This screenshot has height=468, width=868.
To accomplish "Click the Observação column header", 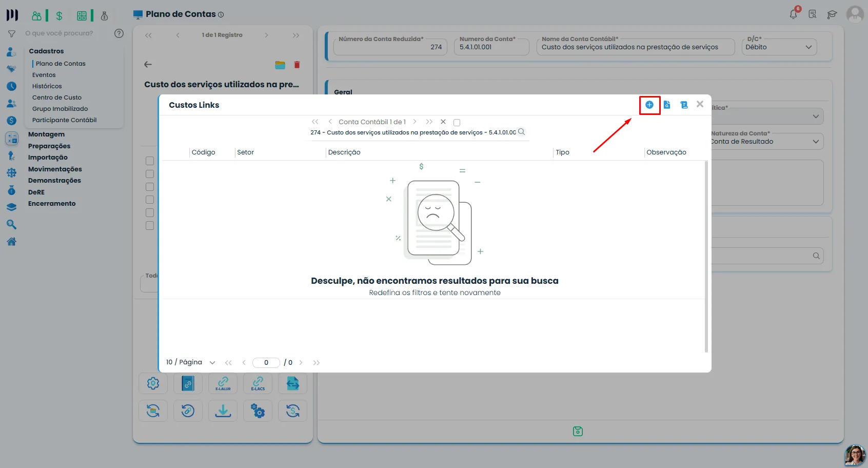I will (x=666, y=152).
